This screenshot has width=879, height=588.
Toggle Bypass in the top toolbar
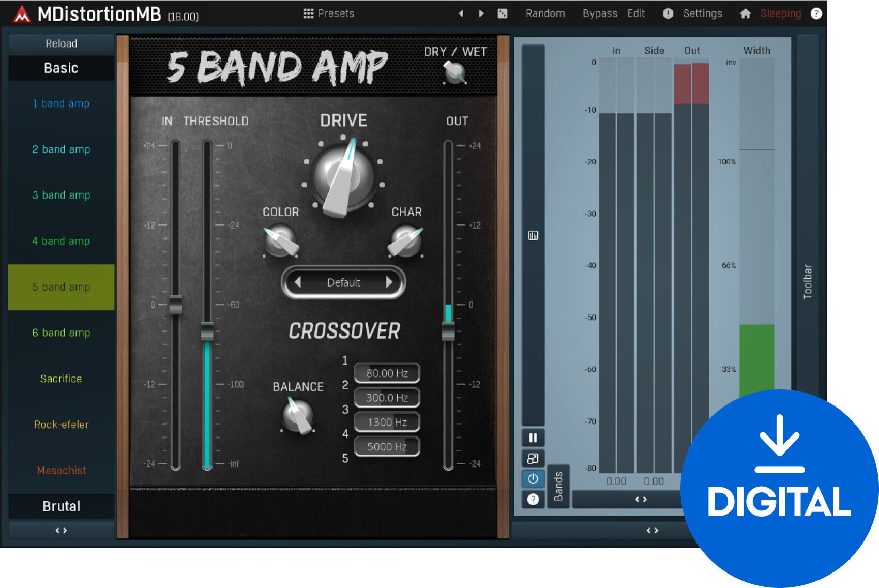pos(599,13)
